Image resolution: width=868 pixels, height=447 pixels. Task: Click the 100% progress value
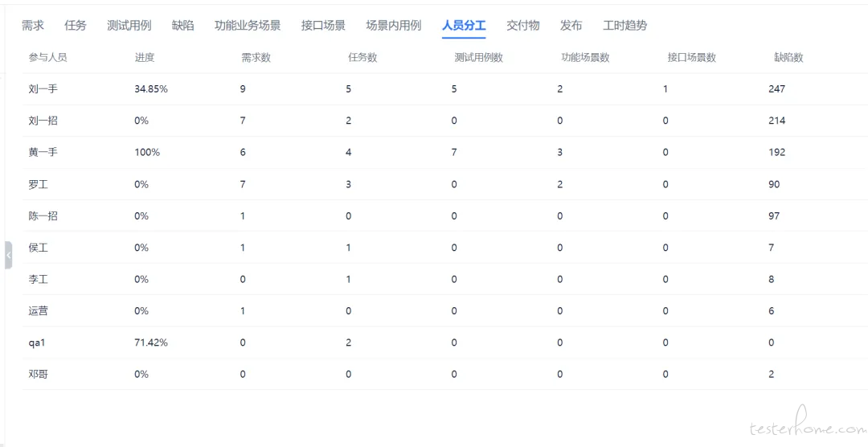pyautogui.click(x=147, y=152)
